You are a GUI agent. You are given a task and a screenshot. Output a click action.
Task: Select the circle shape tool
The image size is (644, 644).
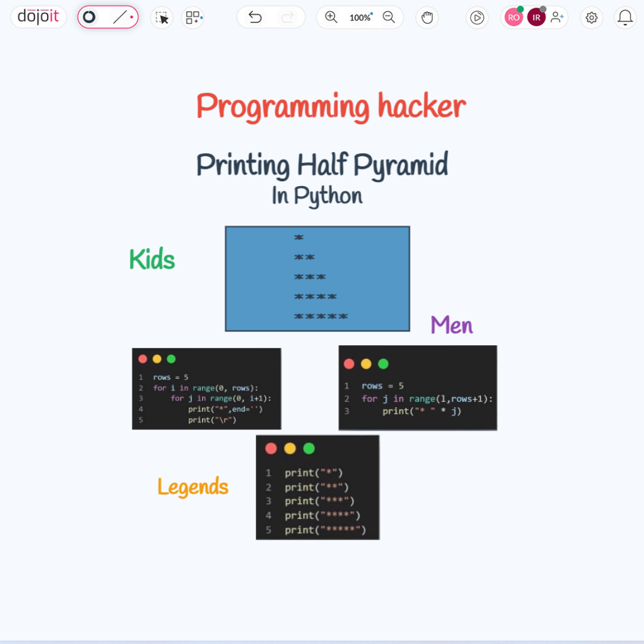pyautogui.click(x=89, y=17)
